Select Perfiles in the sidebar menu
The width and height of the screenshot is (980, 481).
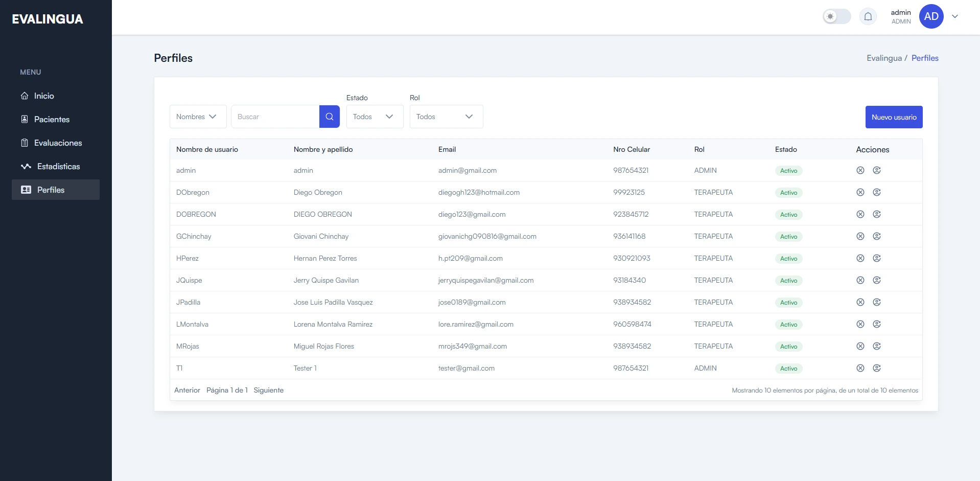tap(56, 190)
